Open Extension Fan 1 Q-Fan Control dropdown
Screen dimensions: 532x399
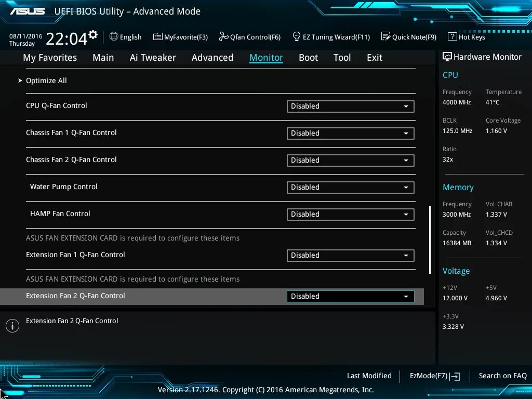(350, 256)
